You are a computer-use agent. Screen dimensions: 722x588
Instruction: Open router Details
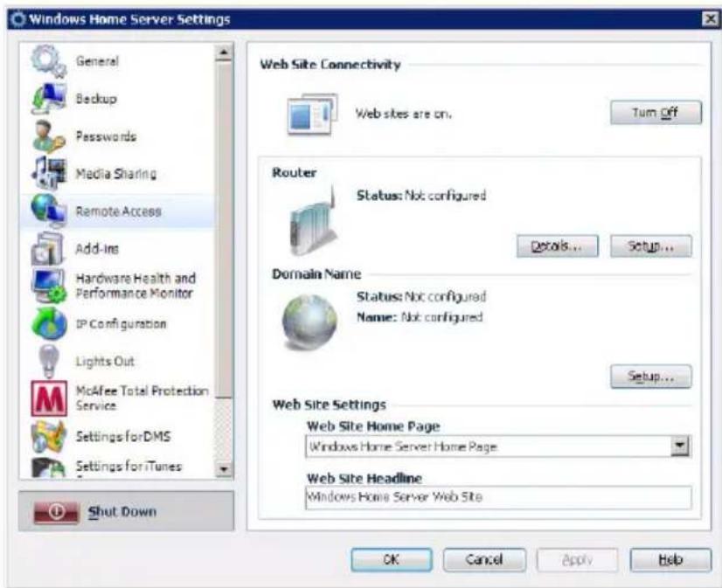pyautogui.click(x=557, y=246)
